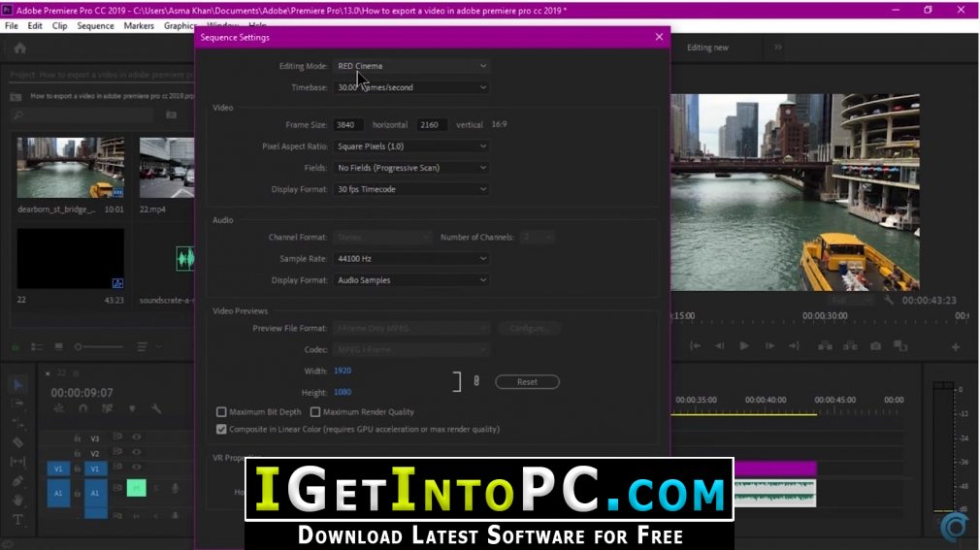Play the program monitor video

pyautogui.click(x=744, y=346)
